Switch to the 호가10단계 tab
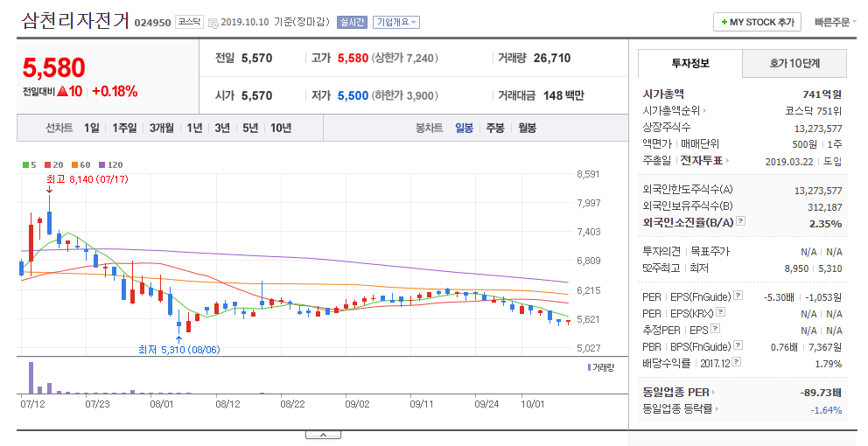This screenshot has height=446, width=868. click(794, 63)
